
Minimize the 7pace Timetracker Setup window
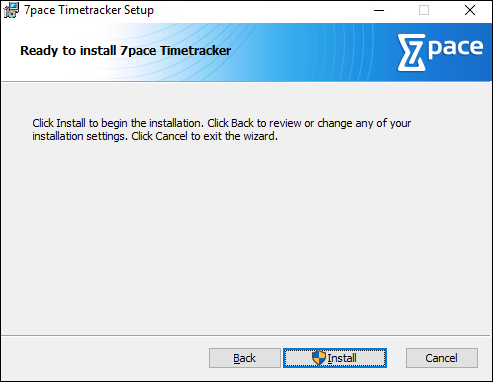pos(379,11)
